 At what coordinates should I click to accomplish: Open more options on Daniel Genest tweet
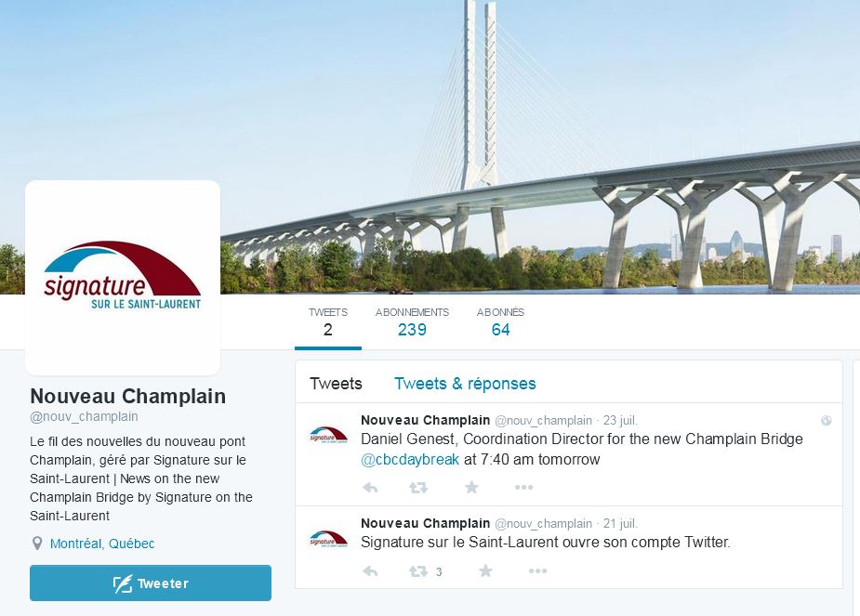(523, 487)
